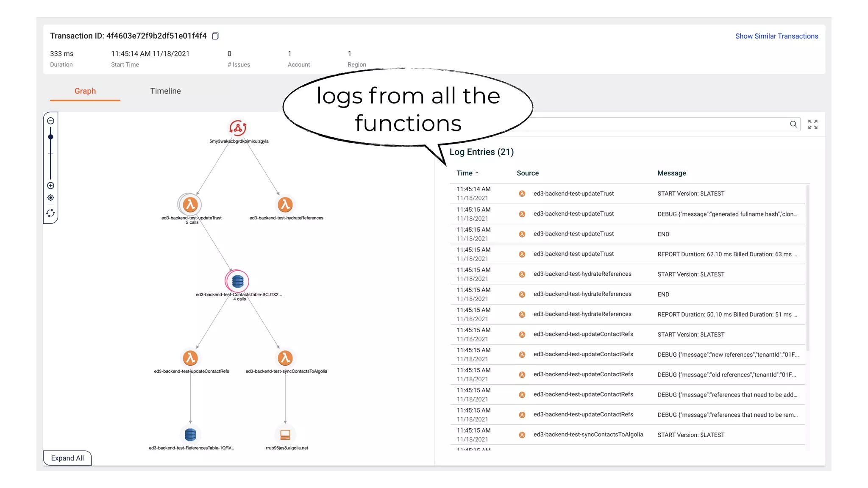
Task: Select the updateContactRefs lambda node in graph
Action: [x=190, y=358]
